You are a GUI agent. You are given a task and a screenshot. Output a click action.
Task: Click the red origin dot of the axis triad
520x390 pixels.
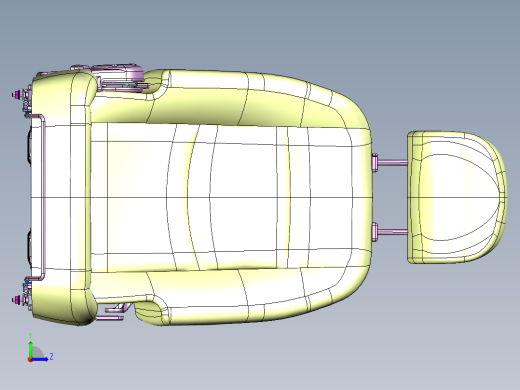click(30, 360)
